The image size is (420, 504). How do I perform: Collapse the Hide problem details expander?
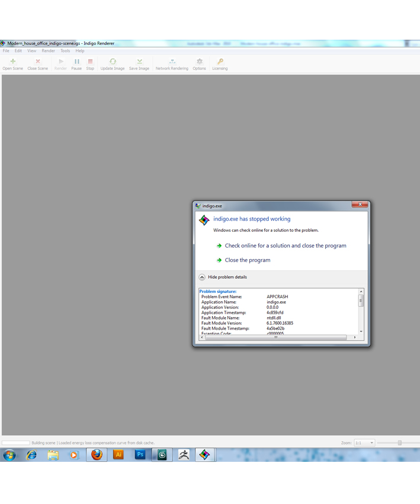coord(202,277)
